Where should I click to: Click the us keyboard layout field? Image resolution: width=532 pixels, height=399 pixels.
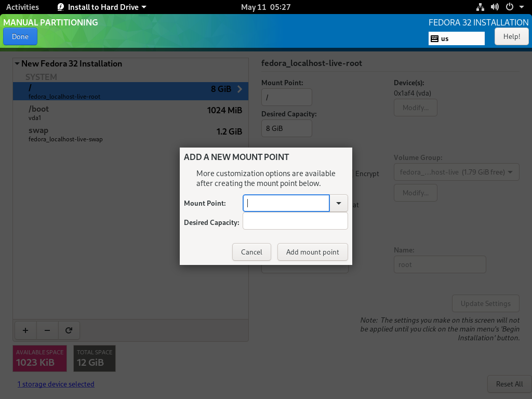457,38
